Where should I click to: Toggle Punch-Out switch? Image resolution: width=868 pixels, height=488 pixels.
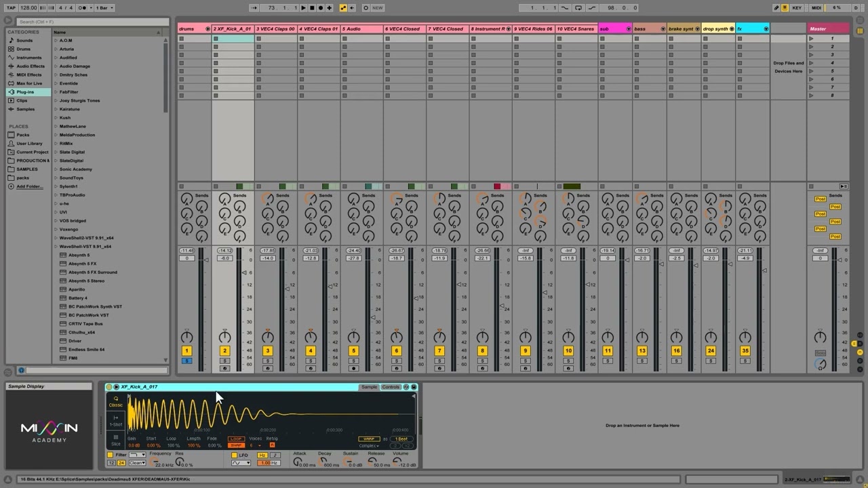click(x=591, y=7)
